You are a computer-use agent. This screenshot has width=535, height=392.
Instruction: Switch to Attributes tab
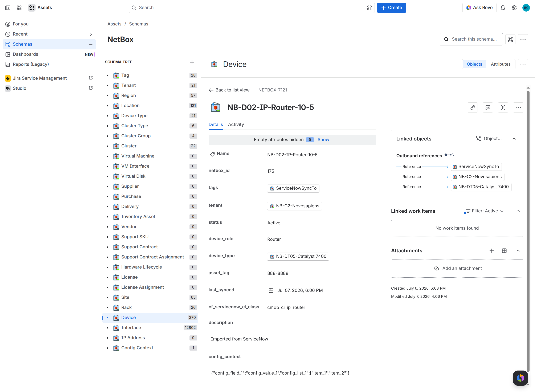[x=501, y=64]
